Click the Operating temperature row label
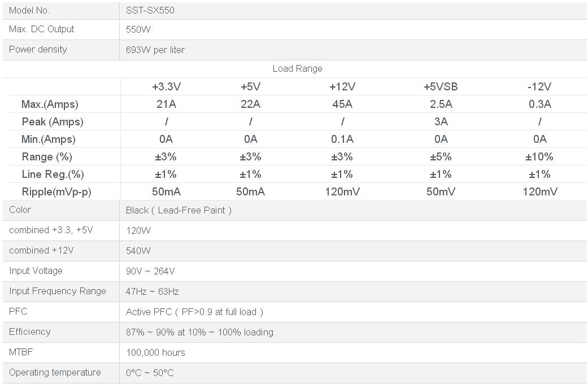The height and width of the screenshot is (384, 588). 55,372
